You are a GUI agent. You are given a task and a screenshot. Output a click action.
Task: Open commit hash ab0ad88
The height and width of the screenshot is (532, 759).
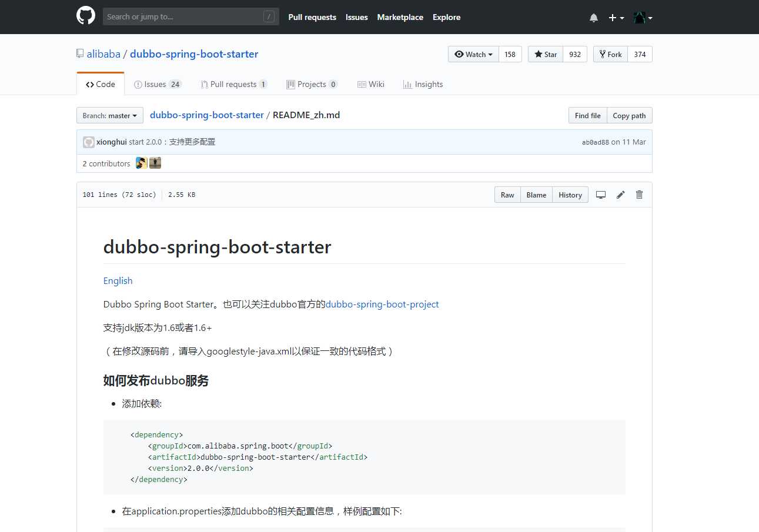pos(596,142)
